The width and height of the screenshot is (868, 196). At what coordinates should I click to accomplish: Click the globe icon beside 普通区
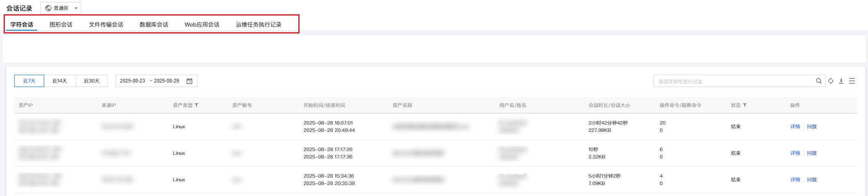(48, 8)
